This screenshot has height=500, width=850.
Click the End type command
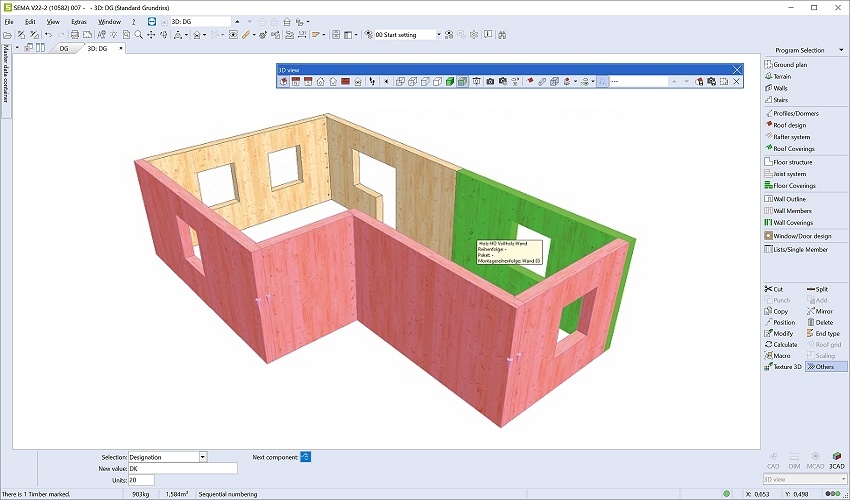823,334
